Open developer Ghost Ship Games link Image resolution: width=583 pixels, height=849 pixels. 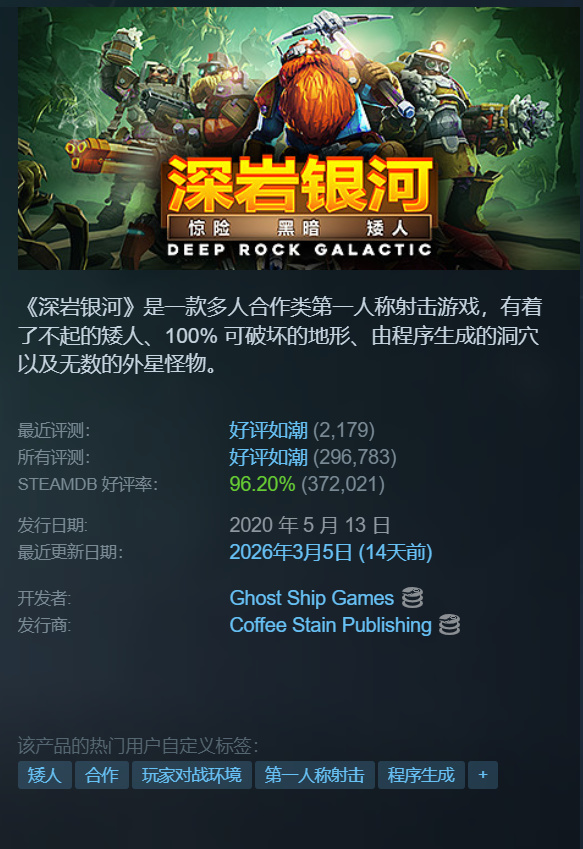[312, 598]
